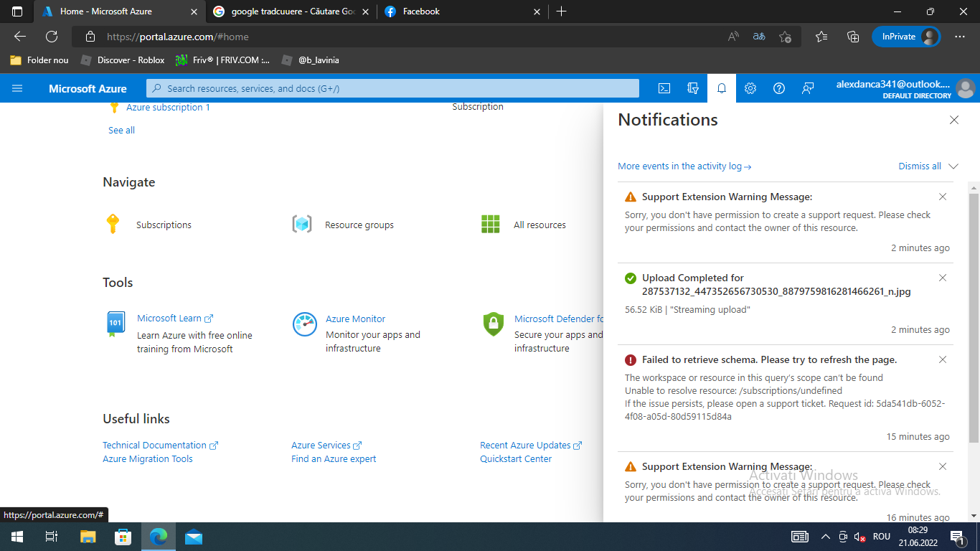Dismiss the Failed to retrieve schema notification
This screenshot has height=551, width=980.
pos(943,359)
